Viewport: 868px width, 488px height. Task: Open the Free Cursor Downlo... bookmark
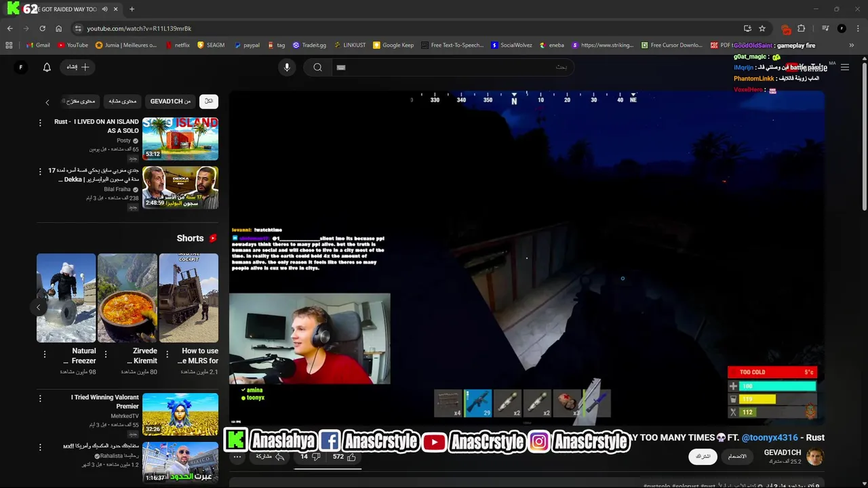(671, 45)
